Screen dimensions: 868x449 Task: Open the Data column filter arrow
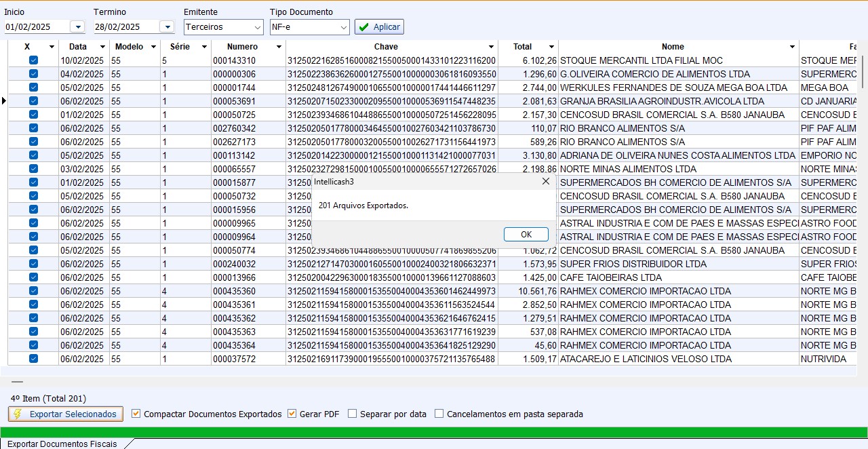[102, 47]
